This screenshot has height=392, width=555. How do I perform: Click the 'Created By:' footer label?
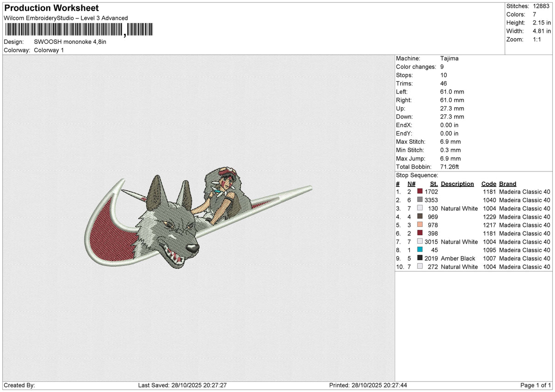tap(19, 385)
